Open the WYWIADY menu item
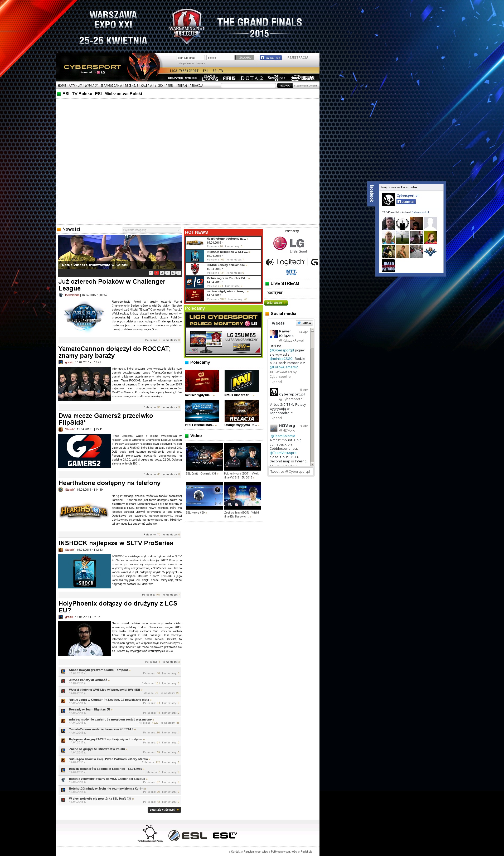The height and width of the screenshot is (856, 504). pyautogui.click(x=91, y=86)
